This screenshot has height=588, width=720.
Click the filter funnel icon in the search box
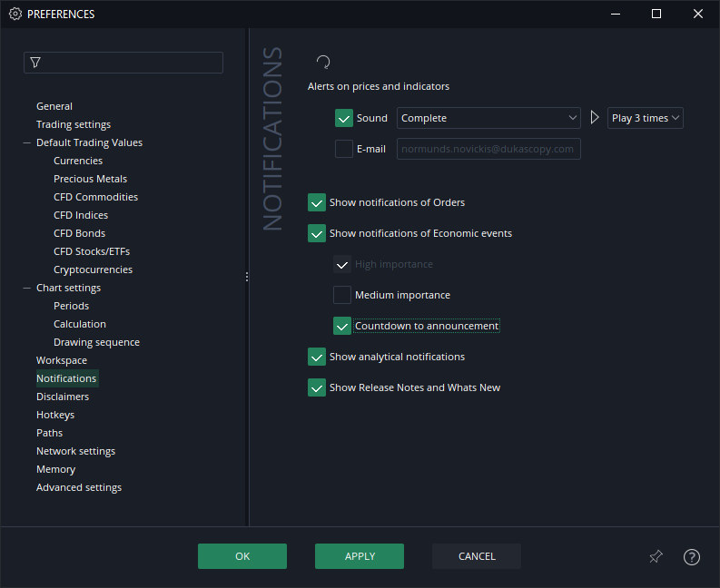(x=35, y=63)
